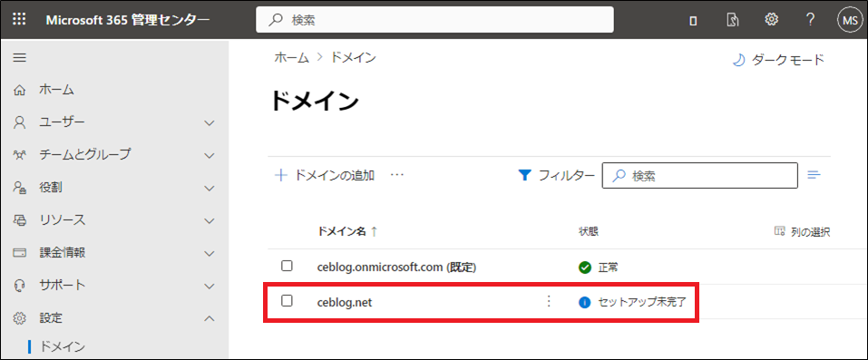Click the small rectangle icon in top bar
Viewport: 868px width, 360px height.
[x=693, y=21]
